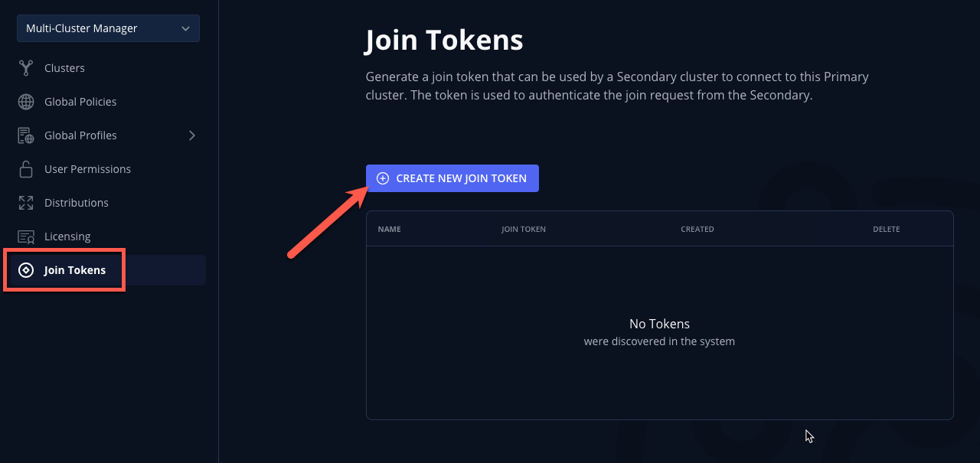
Task: Click the Create New Join Token button
Action: (452, 178)
